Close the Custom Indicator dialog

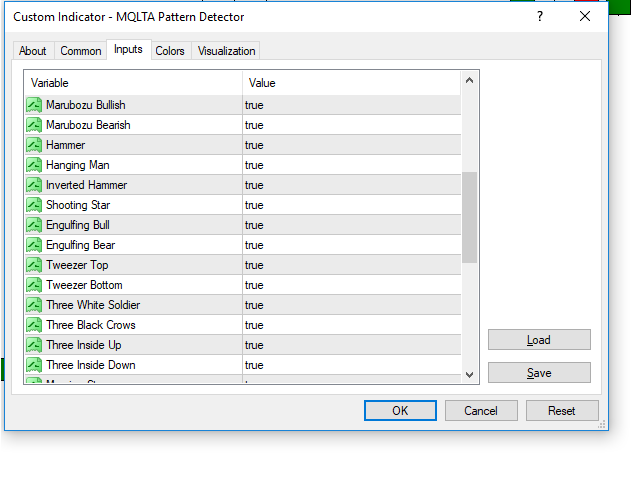585,16
